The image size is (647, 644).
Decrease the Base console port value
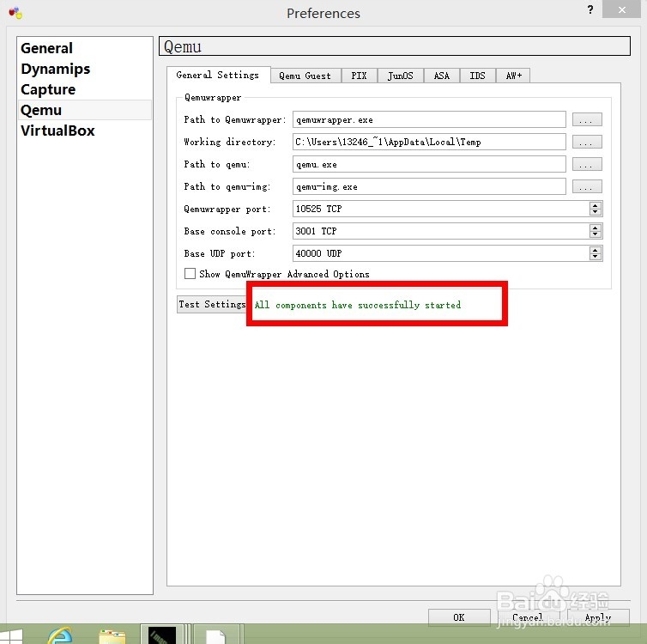[x=595, y=234]
